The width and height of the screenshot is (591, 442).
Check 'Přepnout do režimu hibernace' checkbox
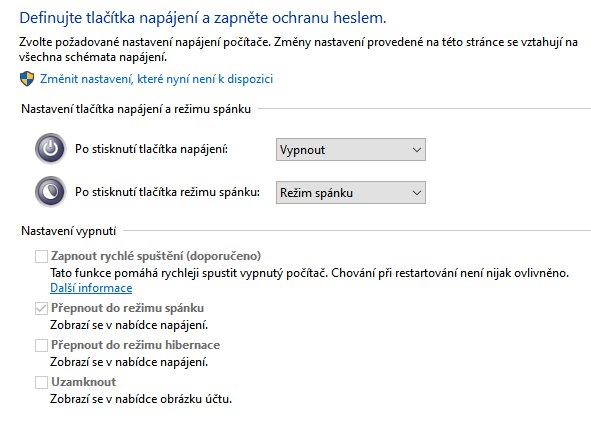tap(41, 345)
